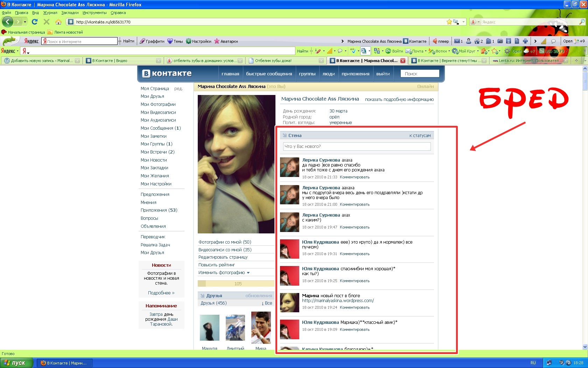Image resolution: width=588 pixels, height=368 pixels.
Task: Expand Изменить фотографию dropdown
Action: 248,273
